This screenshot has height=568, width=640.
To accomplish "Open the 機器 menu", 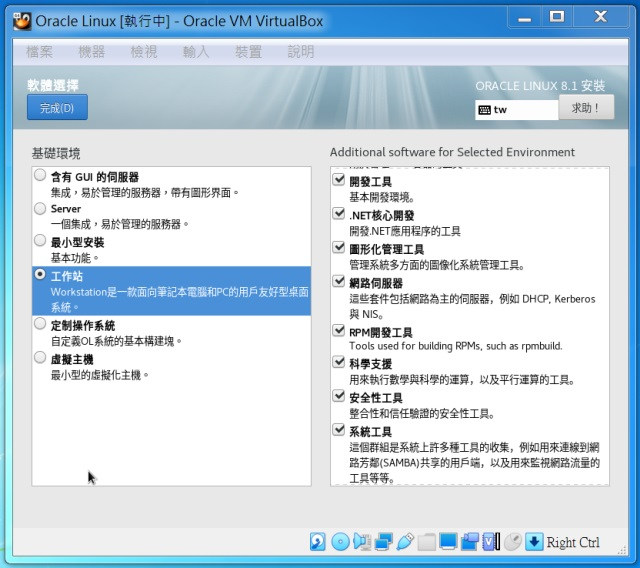I will point(92,52).
